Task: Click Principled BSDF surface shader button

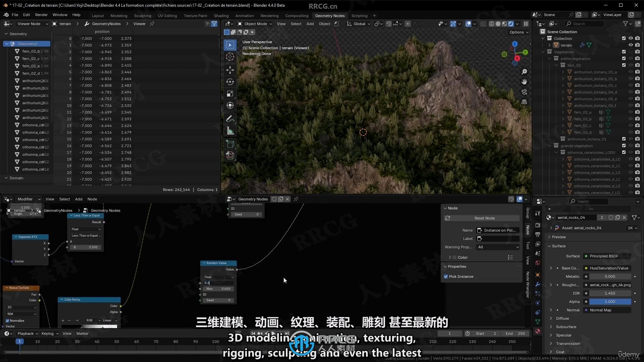Action: click(607, 256)
